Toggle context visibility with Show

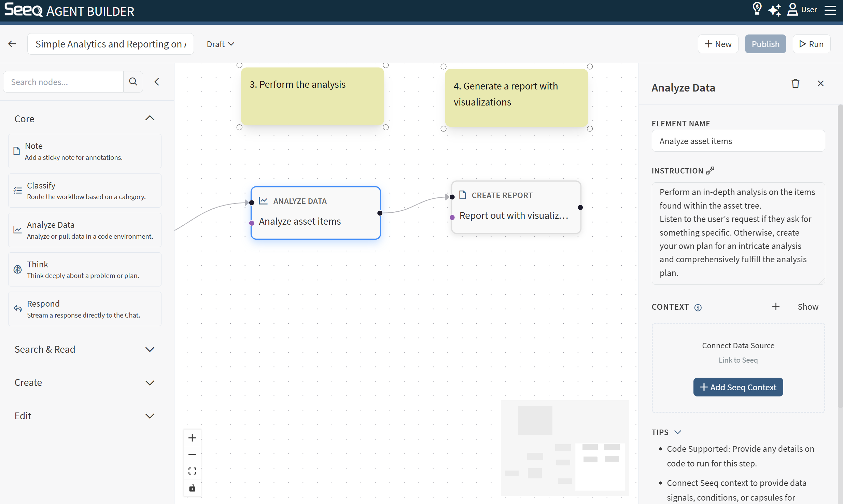coord(807,307)
